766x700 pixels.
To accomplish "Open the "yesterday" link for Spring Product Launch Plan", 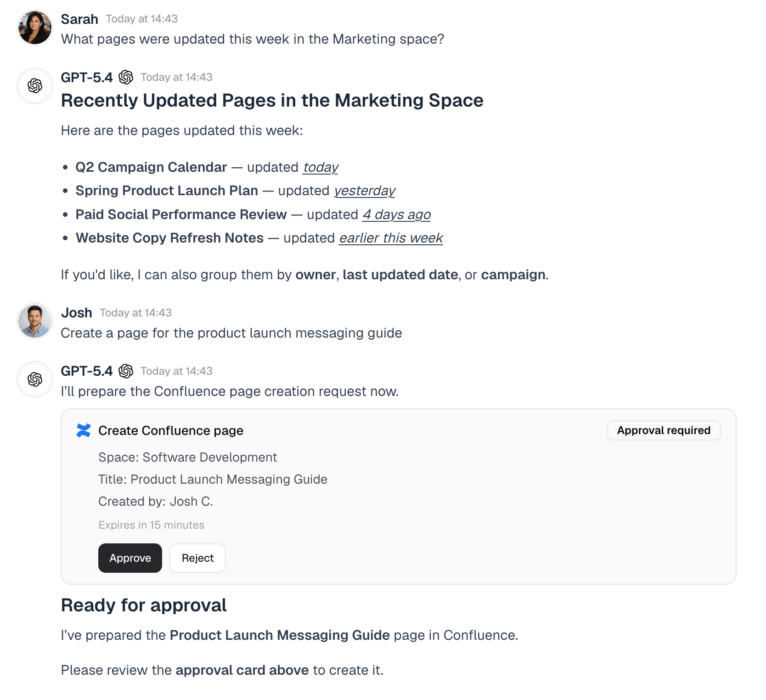I will tap(364, 191).
